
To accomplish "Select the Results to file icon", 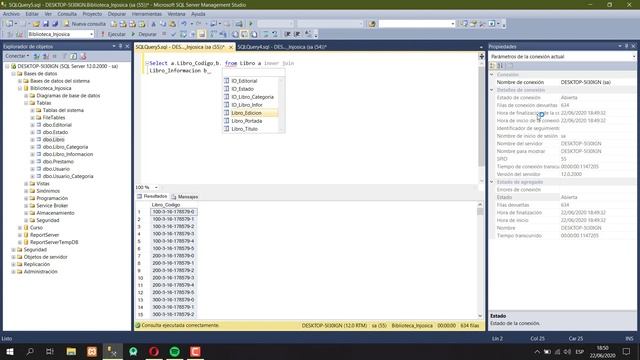I will click(253, 34).
